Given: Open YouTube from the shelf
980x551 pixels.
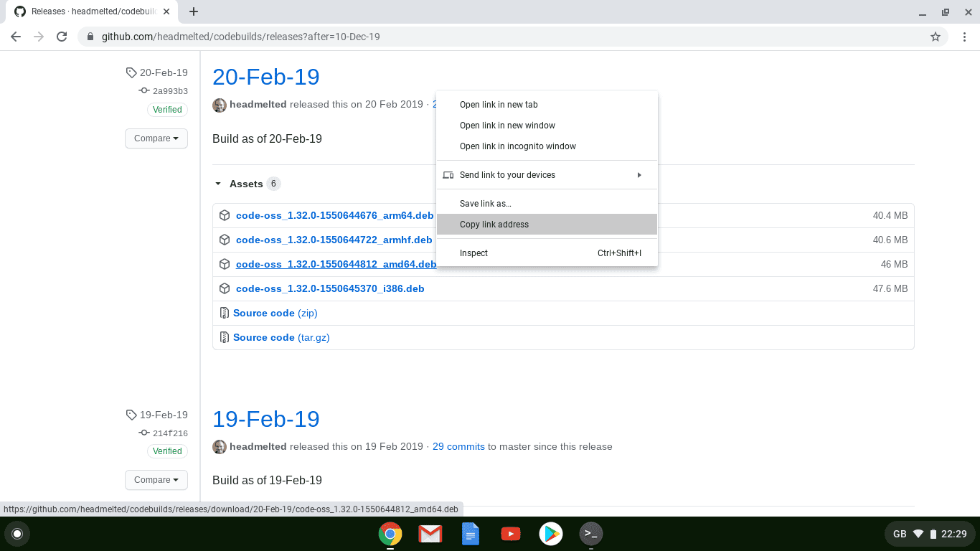Looking at the screenshot, I should [x=511, y=534].
